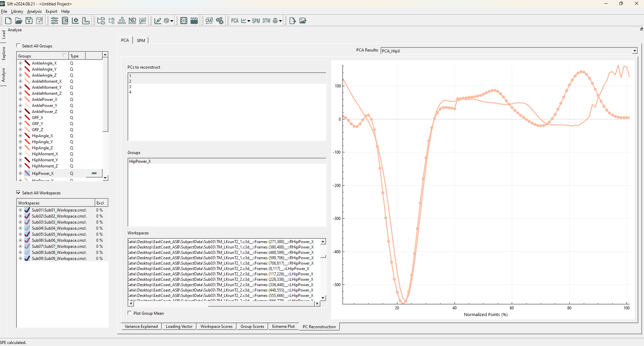The image size is (644, 346).
Task: Click the film strip animation icon
Action: coord(183,21)
